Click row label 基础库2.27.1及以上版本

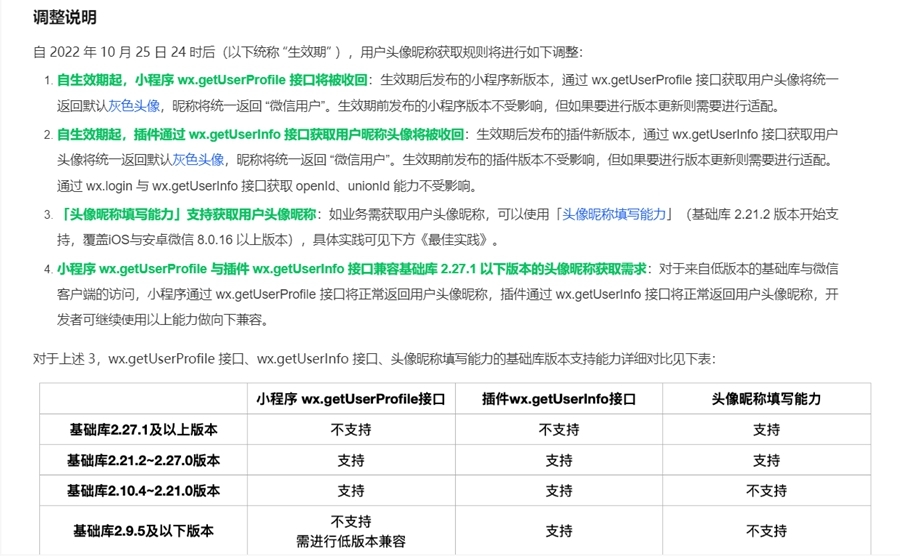(x=143, y=429)
